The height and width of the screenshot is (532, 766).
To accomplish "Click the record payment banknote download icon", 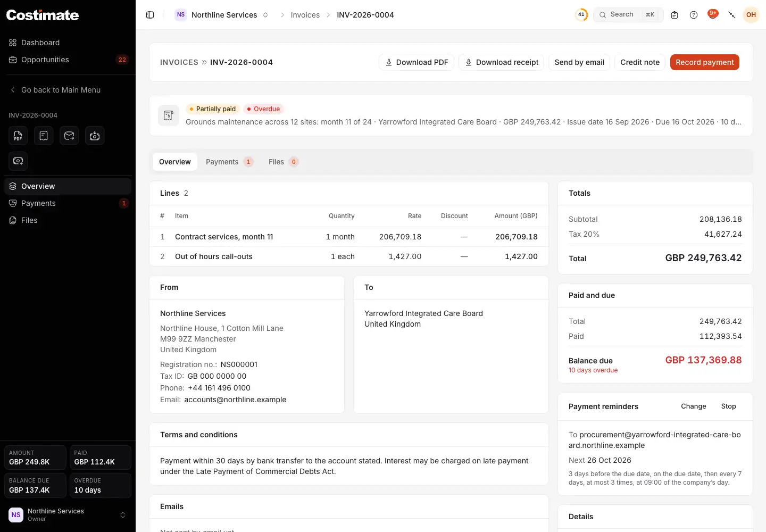I will (95, 136).
